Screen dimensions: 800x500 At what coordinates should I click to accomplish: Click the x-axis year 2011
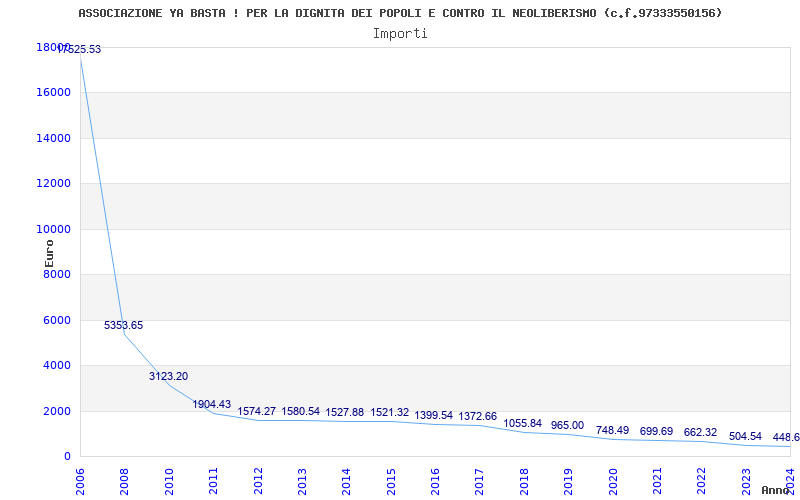tap(213, 481)
